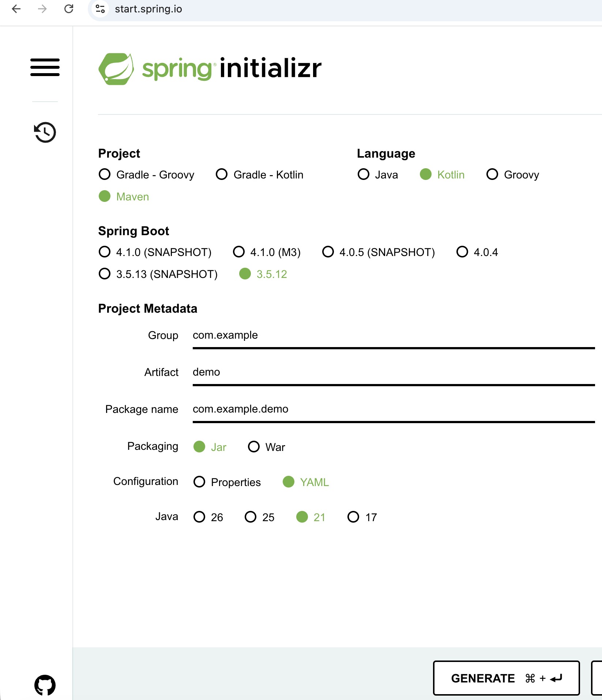Viewport: 602px width, 700px height.
Task: Switch packaging to War
Action: click(x=267, y=447)
